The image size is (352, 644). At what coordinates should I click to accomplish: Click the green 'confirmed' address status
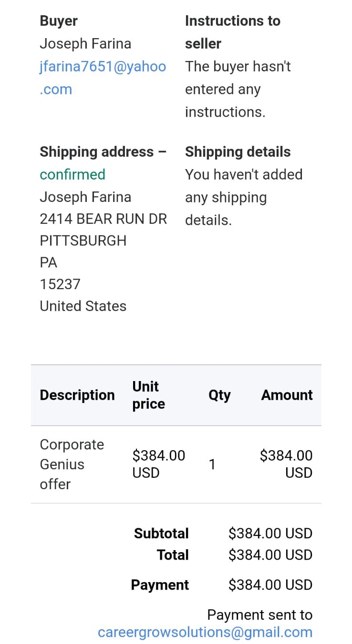point(72,174)
